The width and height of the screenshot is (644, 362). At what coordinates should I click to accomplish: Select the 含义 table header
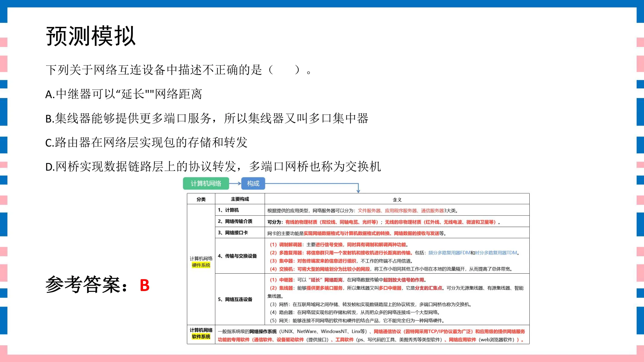(397, 200)
